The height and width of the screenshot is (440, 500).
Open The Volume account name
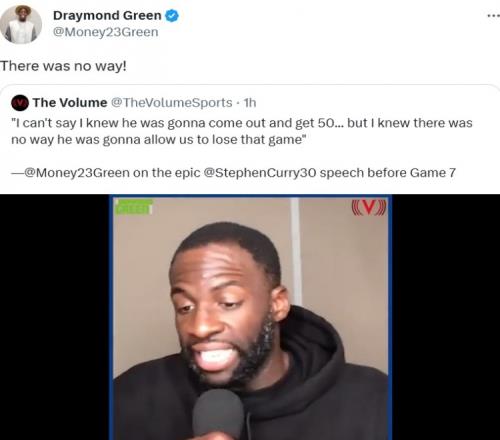(x=70, y=103)
